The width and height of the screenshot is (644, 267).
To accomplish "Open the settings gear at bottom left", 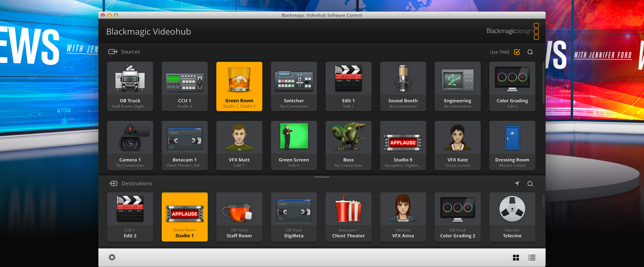I will tap(112, 257).
